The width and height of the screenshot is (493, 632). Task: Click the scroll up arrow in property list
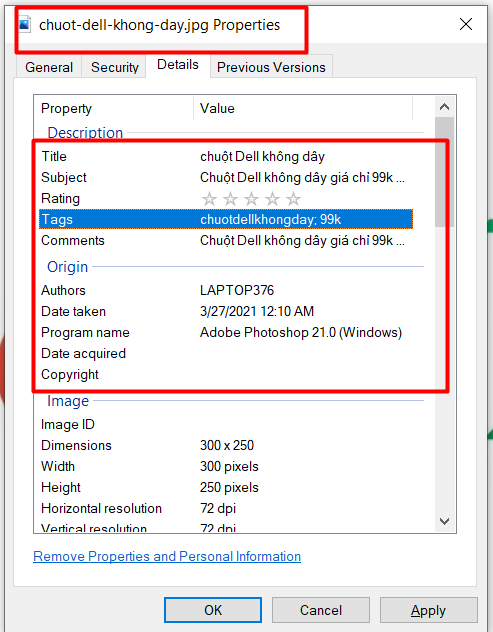pyautogui.click(x=444, y=107)
